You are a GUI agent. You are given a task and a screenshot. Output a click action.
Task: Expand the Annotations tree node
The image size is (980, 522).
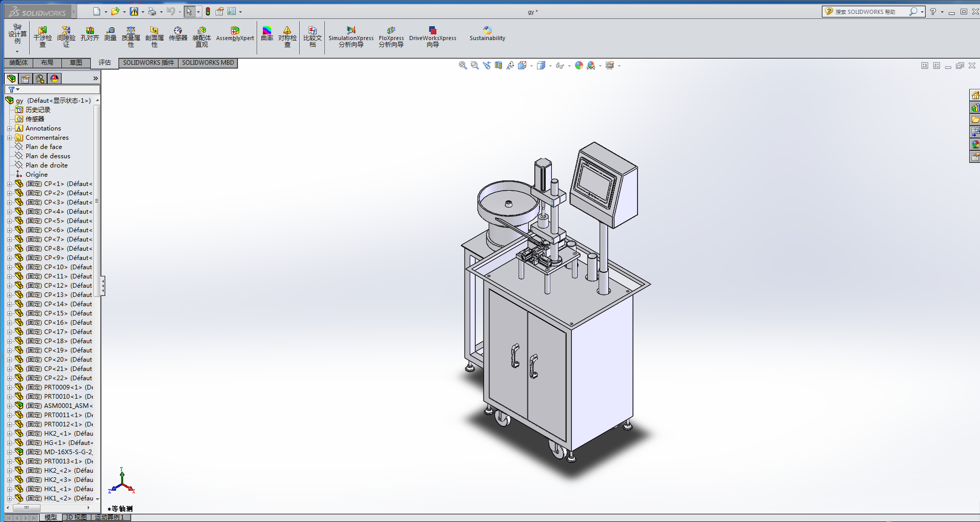coord(9,128)
